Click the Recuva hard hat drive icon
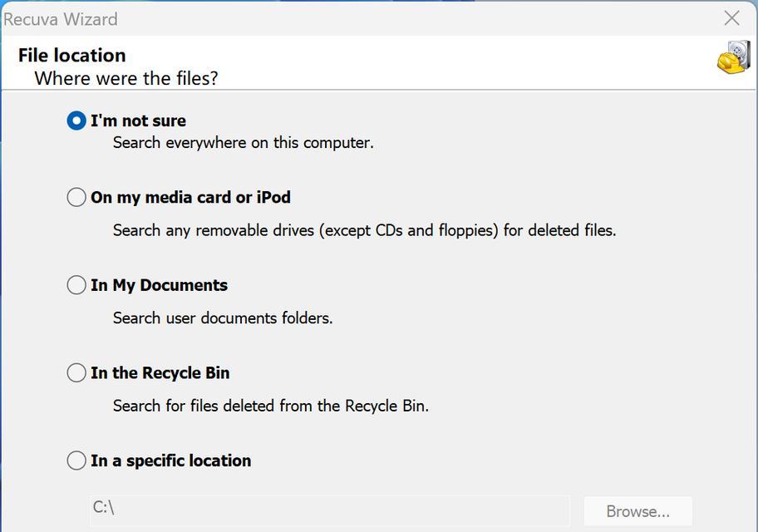Viewport: 758px width, 532px height. coord(734,57)
